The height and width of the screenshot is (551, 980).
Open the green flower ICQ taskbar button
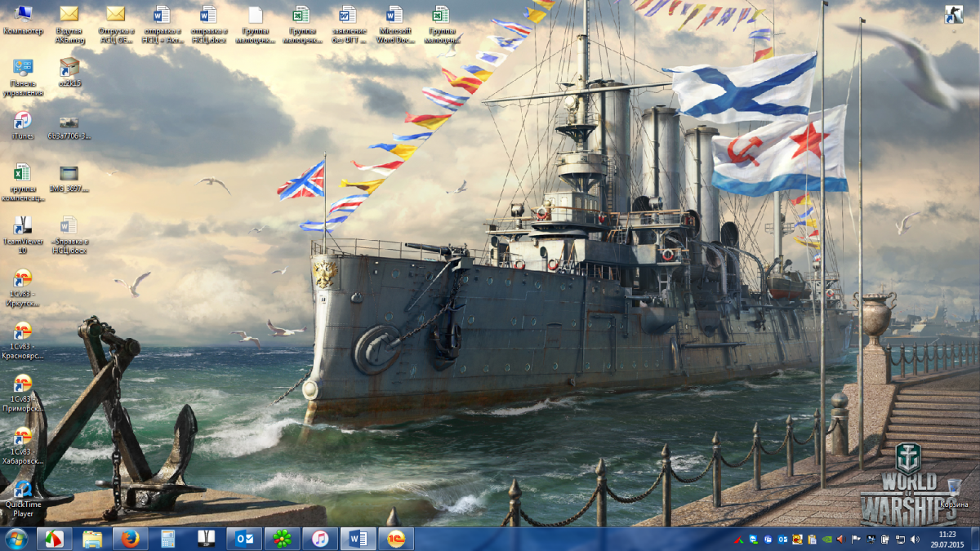click(282, 539)
